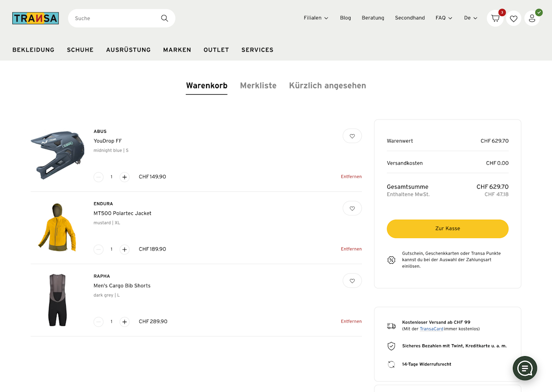This screenshot has height=392, width=552.
Task: Open the MT500 Polartec Jacket product title
Action: (x=122, y=213)
